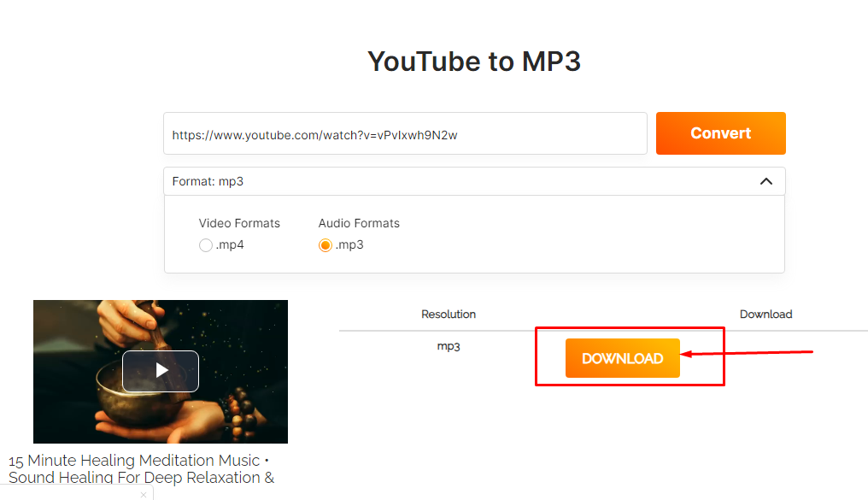
Task: Click the Video Formats section label
Action: click(x=239, y=223)
